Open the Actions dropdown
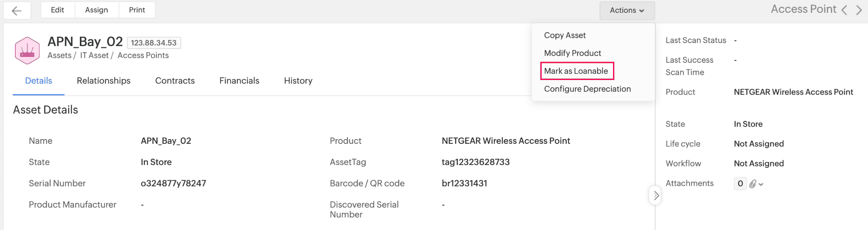868x230 pixels. [627, 11]
